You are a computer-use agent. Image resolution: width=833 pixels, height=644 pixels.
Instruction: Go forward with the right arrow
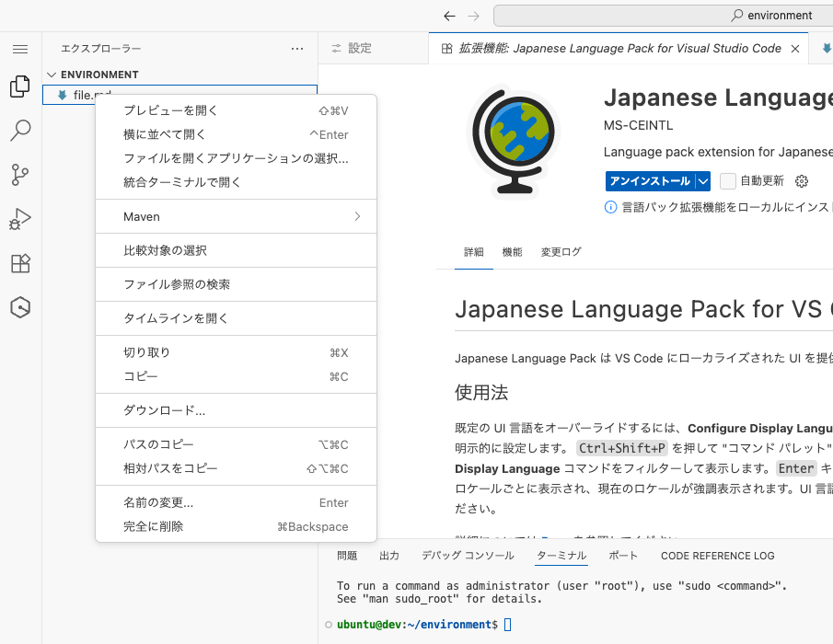pyautogui.click(x=473, y=16)
